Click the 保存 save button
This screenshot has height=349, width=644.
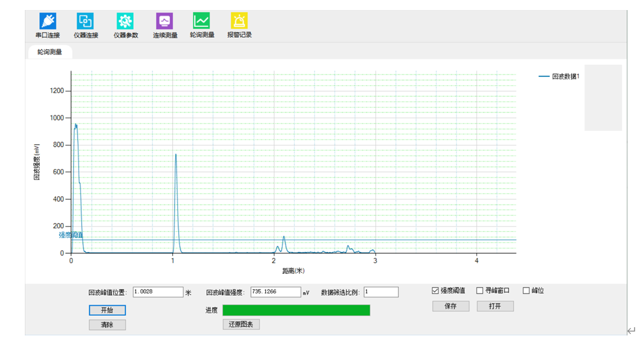(x=450, y=306)
